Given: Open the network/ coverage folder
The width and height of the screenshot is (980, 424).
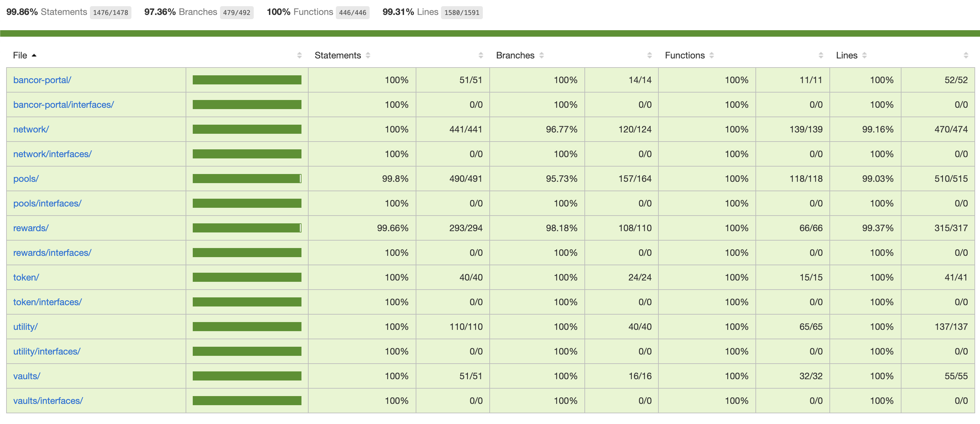Looking at the screenshot, I should tap(31, 130).
